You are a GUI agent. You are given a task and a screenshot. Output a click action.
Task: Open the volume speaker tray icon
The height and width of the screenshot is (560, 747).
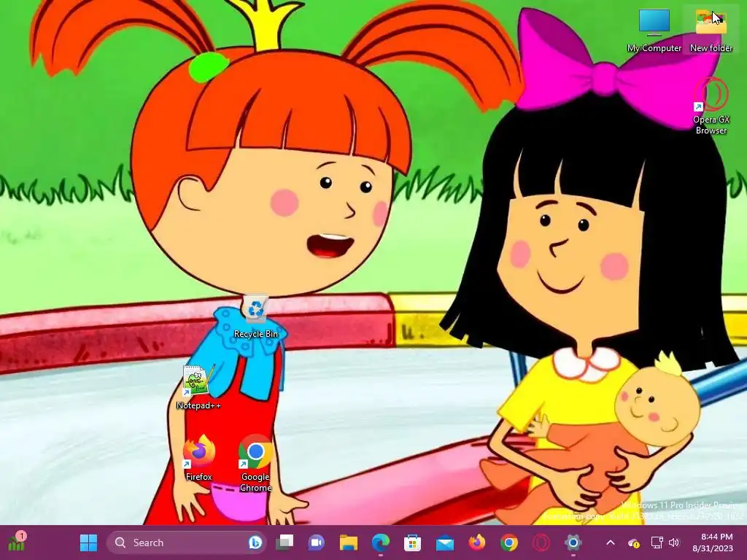673,542
